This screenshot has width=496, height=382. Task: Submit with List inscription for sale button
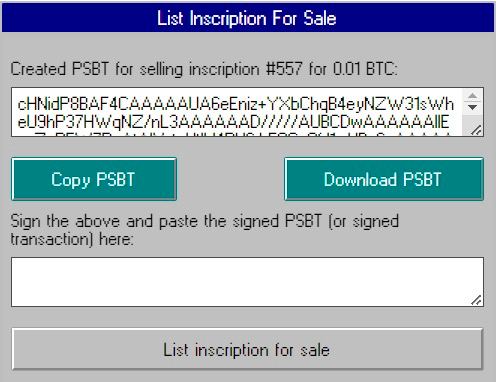click(247, 349)
